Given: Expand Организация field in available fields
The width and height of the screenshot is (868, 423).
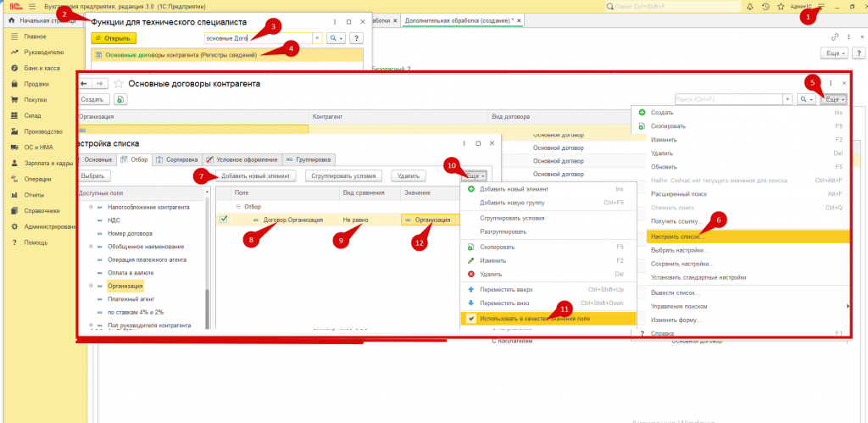Looking at the screenshot, I should pyautogui.click(x=91, y=286).
